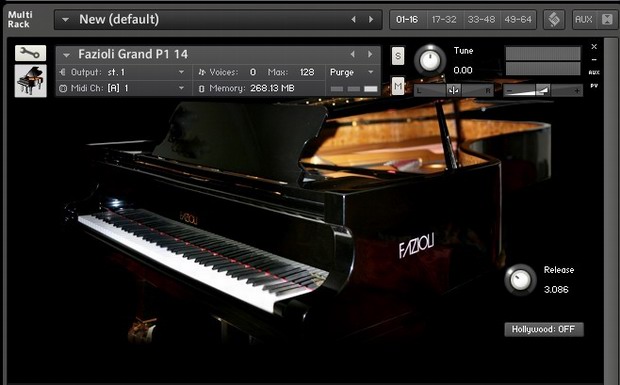
Task: Go to next instrument preset arrow
Action: pos(370,54)
